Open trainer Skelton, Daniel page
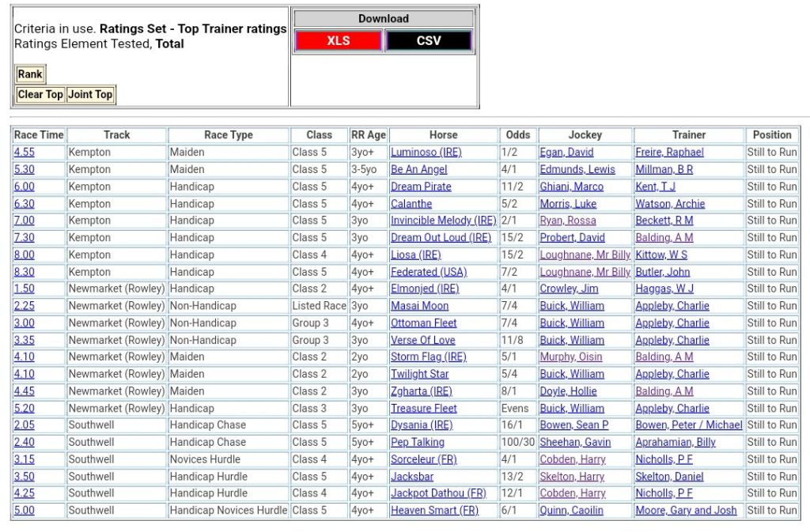The height and width of the screenshot is (532, 810). [669, 477]
